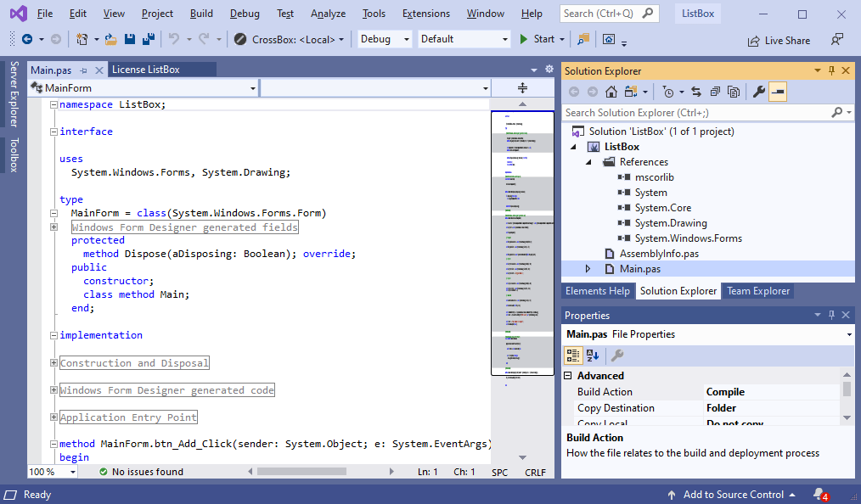Click the Solution Explorer Home icon

click(x=611, y=92)
